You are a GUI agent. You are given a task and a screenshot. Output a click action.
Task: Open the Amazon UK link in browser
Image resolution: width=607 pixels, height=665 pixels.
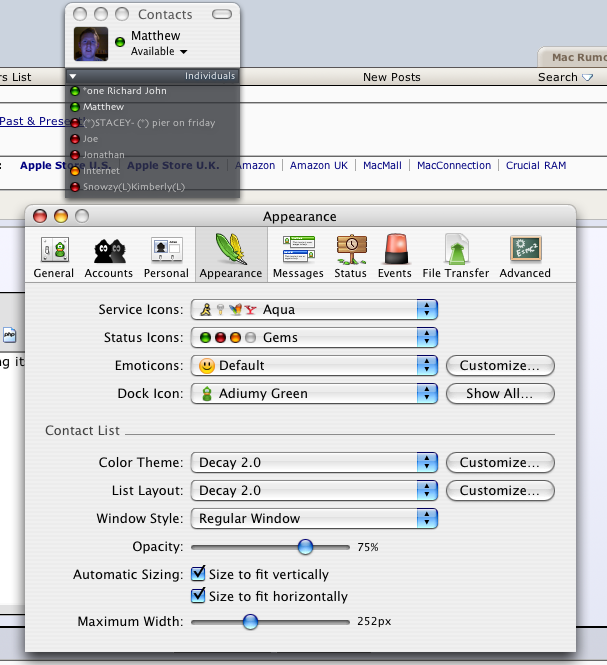click(x=319, y=165)
